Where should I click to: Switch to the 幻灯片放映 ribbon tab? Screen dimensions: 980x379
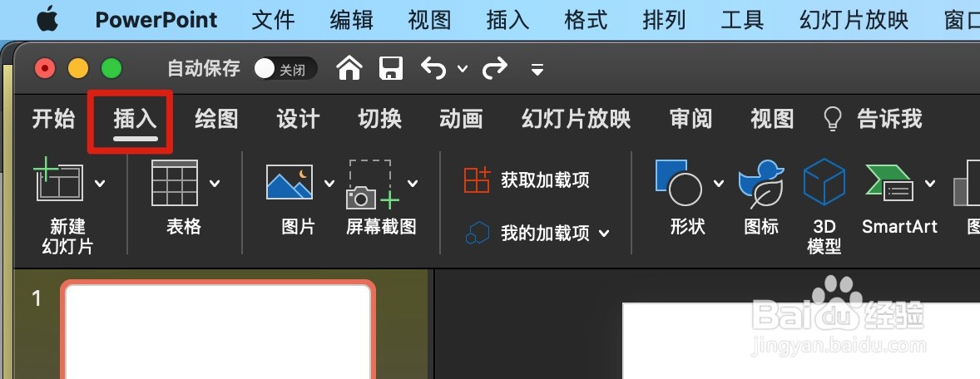click(x=577, y=119)
